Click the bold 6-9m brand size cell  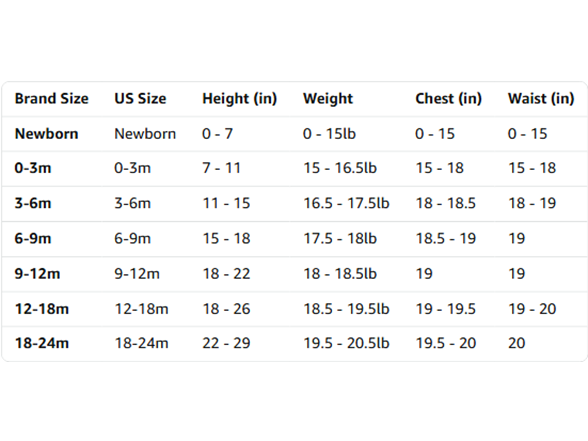click(x=33, y=238)
